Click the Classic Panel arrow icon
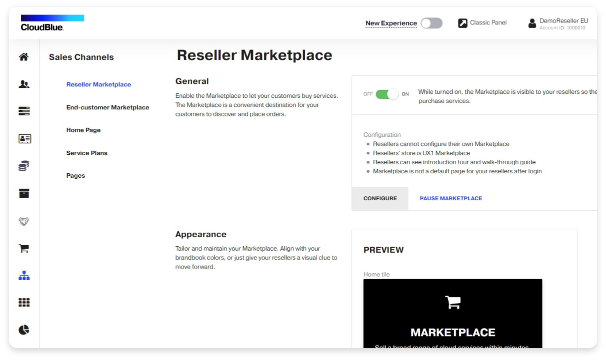Screen dimensions: 606x360 [x=463, y=23]
